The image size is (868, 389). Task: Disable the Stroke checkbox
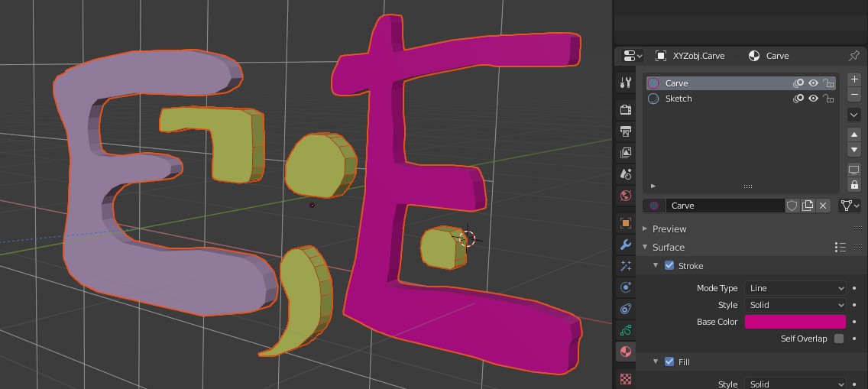pyautogui.click(x=669, y=266)
